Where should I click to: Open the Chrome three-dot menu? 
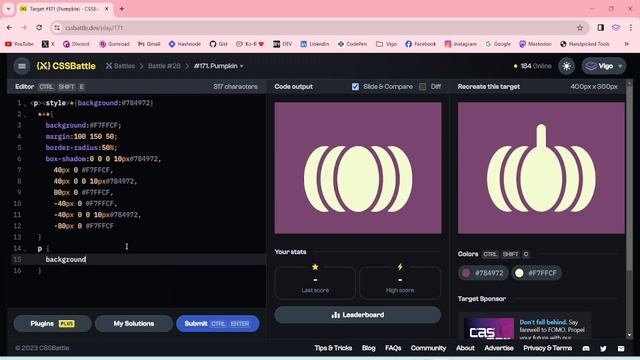tap(631, 28)
